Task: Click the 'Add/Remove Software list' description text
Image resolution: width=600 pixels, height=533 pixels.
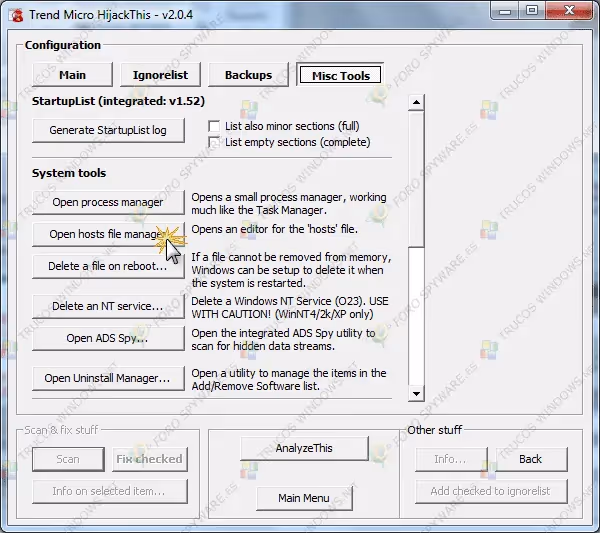Action: click(256, 386)
